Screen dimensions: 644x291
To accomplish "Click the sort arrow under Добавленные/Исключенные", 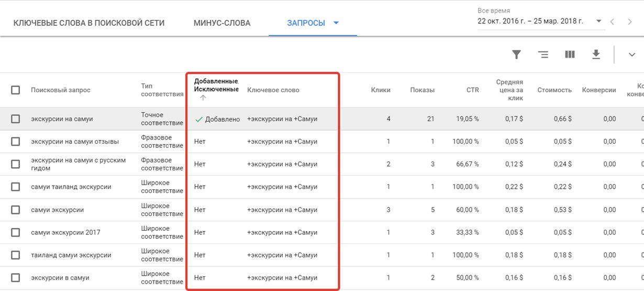I will point(203,98).
